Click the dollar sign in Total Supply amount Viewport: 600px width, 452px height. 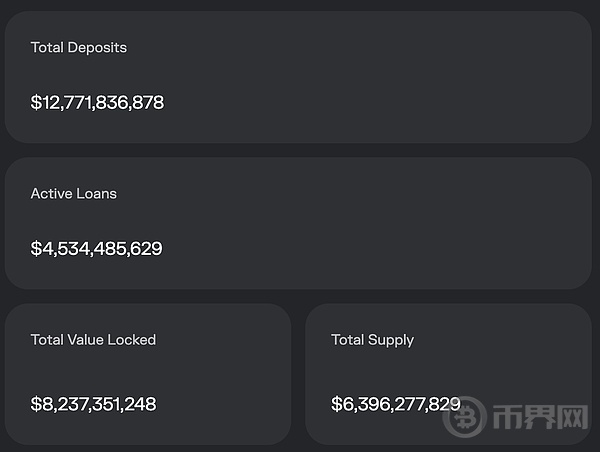[336, 405]
